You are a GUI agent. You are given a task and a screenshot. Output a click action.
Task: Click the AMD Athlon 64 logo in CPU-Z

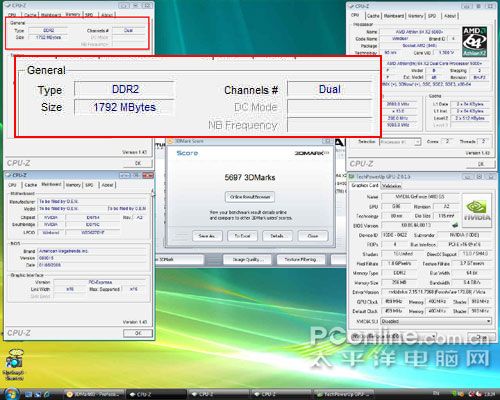474,42
